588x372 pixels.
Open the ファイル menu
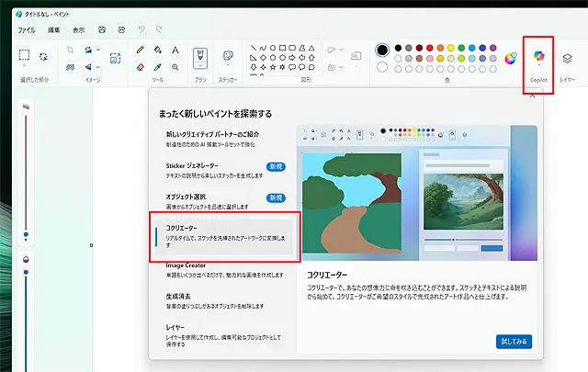[x=27, y=29]
